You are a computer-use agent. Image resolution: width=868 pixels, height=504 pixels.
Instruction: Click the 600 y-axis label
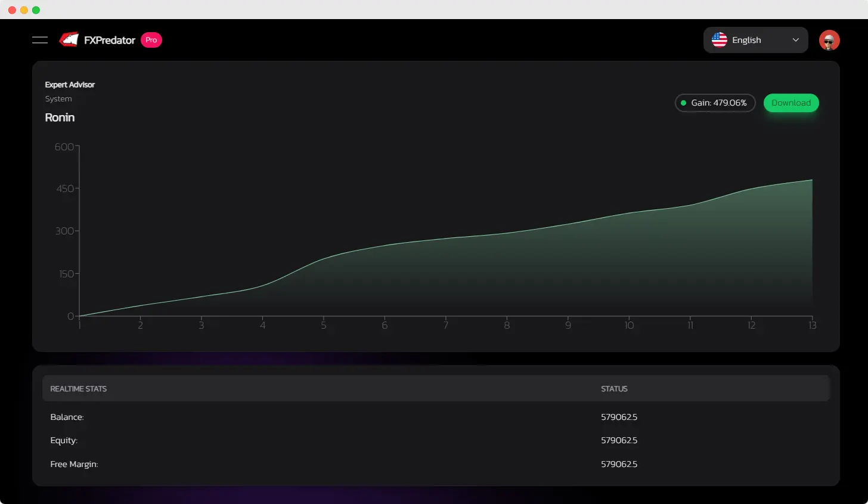click(64, 147)
